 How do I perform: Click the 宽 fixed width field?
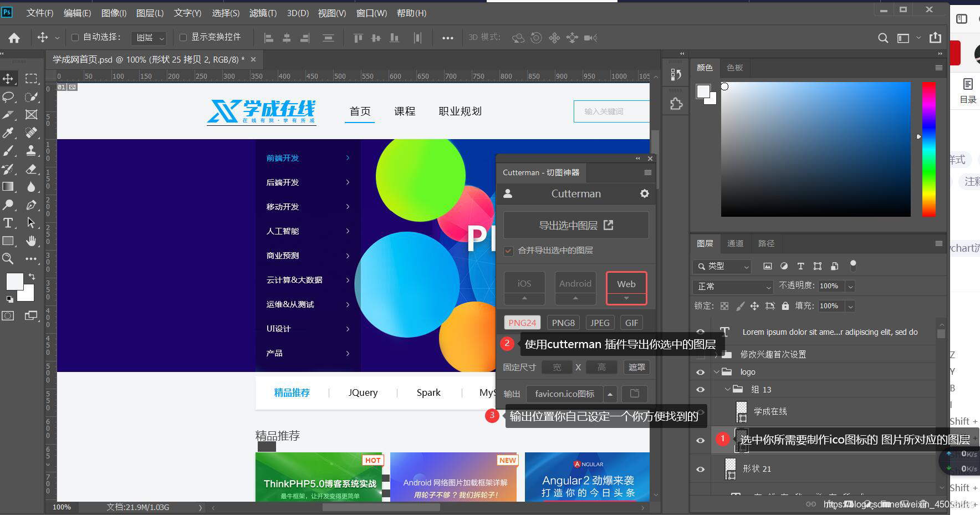coord(557,367)
